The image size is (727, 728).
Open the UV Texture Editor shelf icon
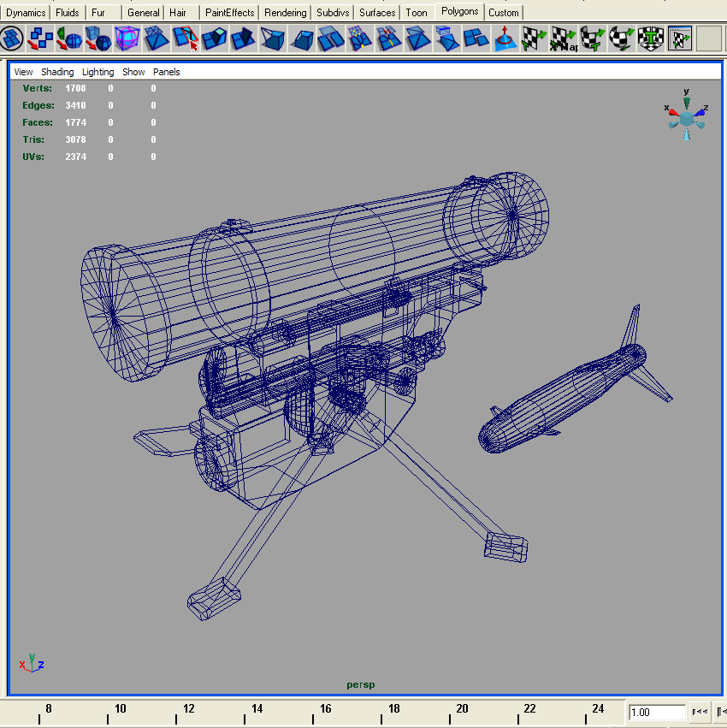pos(678,38)
